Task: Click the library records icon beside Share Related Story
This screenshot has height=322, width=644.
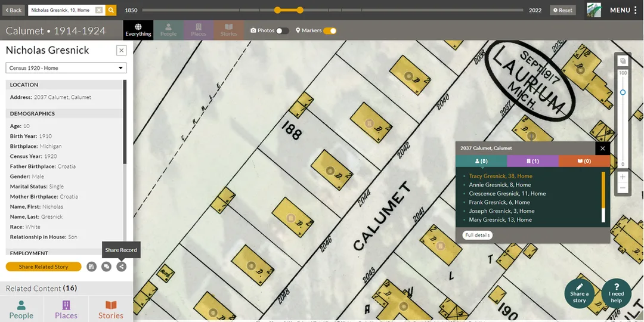Action: click(x=91, y=267)
